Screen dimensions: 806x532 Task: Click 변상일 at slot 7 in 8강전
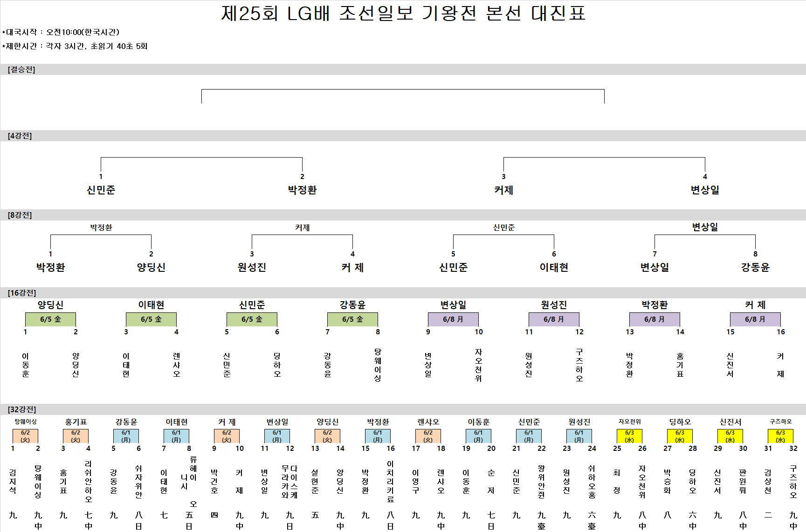[x=654, y=267]
